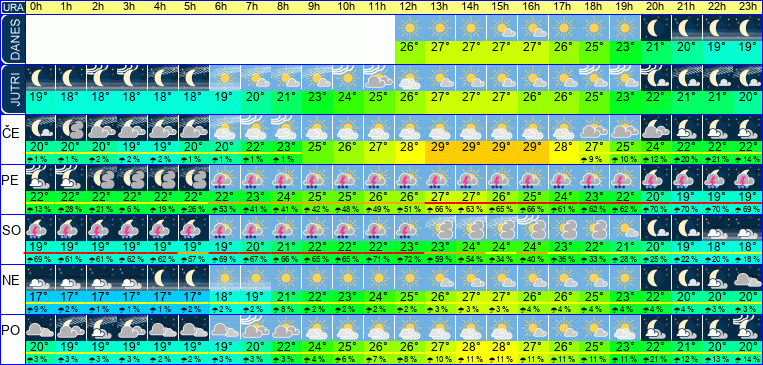Click the 12h column header
The height and width of the screenshot is (365, 763).
point(409,7)
